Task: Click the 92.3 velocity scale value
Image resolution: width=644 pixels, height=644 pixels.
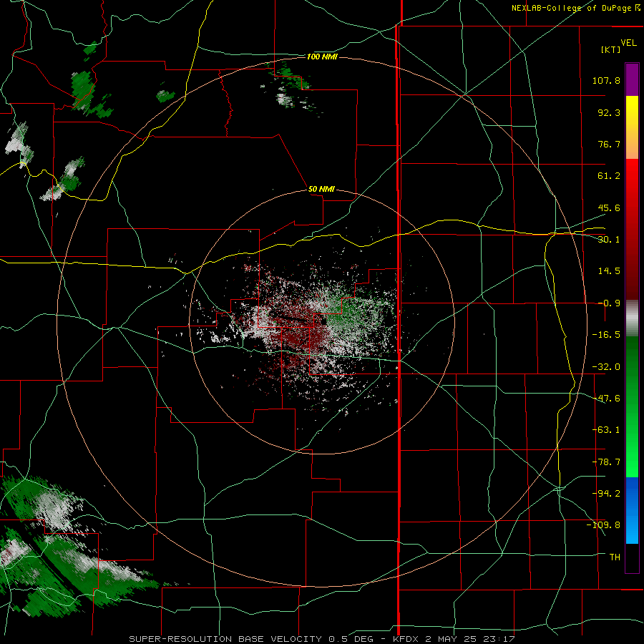Action: pyautogui.click(x=609, y=112)
